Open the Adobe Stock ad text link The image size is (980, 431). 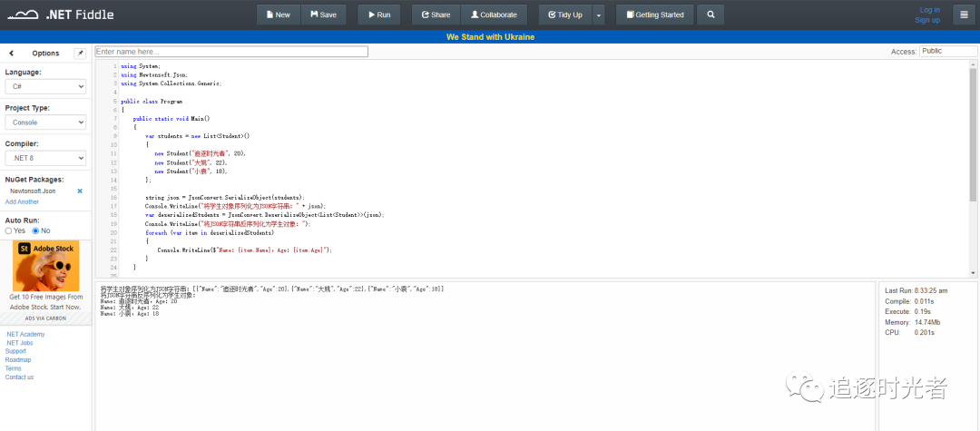[x=46, y=301]
